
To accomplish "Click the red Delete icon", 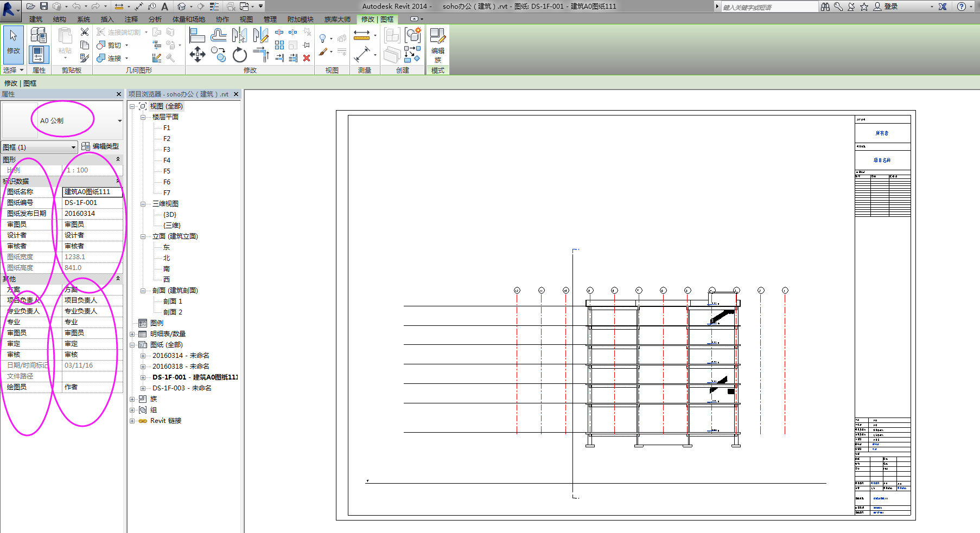I will [307, 58].
